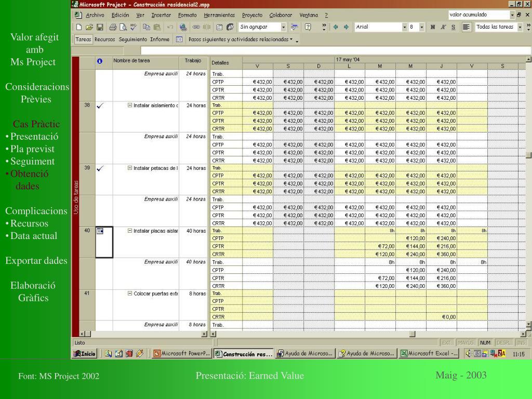Screen dimensions: 532x399
Task: Click the vertical scrollbar thumb on right
Action: pos(528,155)
